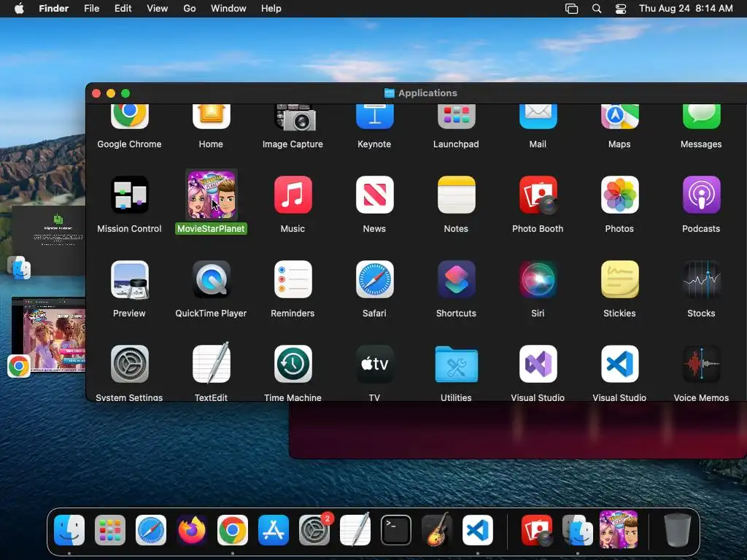Open the Reminders app icon

click(x=293, y=279)
